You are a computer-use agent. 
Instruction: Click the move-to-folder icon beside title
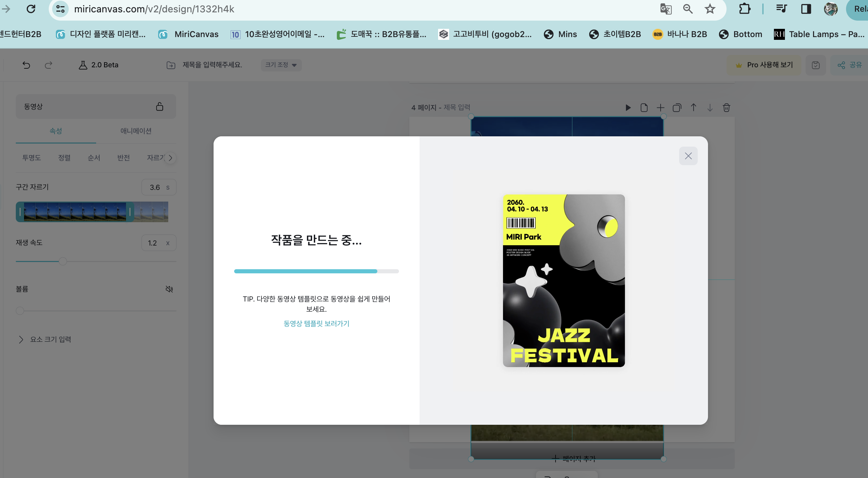coord(171,65)
